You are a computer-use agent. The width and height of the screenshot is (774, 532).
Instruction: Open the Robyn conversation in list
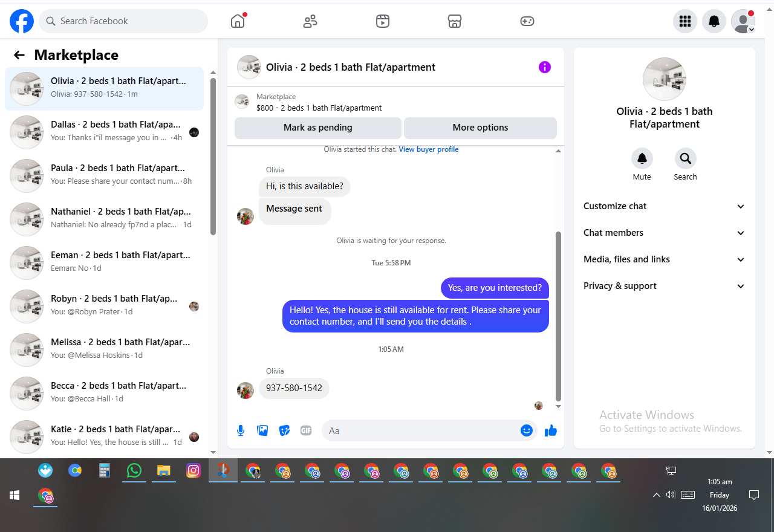tap(104, 307)
